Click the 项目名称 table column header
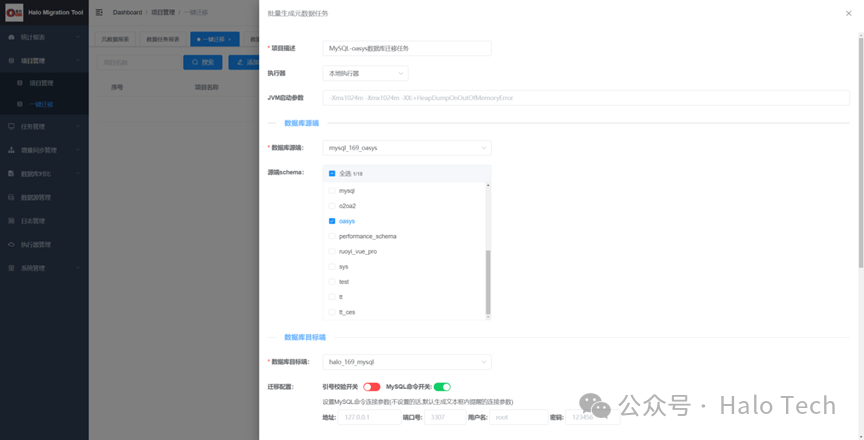 pyautogui.click(x=207, y=87)
